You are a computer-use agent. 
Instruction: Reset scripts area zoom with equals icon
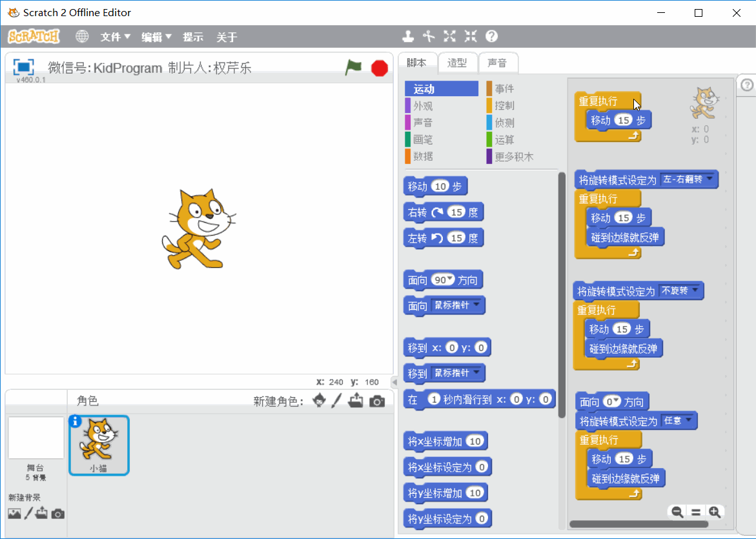coord(696,512)
